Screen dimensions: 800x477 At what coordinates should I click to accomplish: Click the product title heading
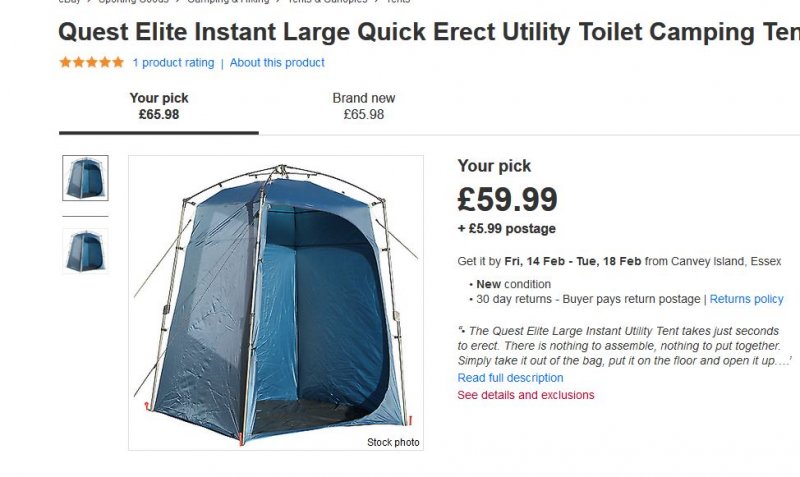[x=429, y=32]
